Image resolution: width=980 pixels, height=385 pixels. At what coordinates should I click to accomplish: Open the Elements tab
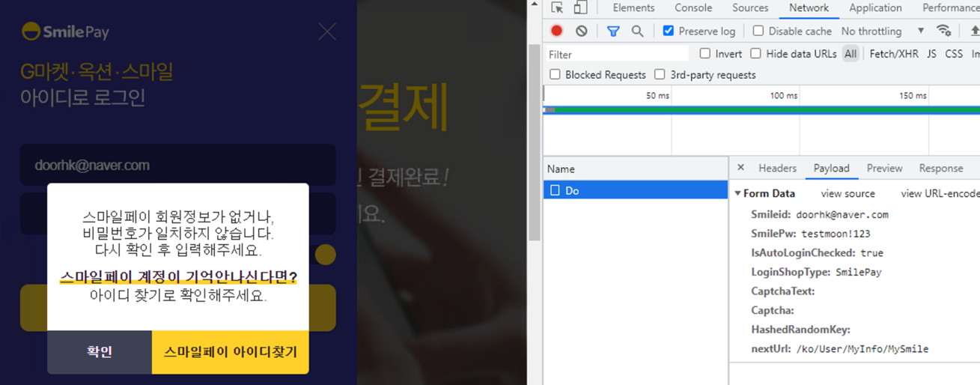click(x=633, y=7)
